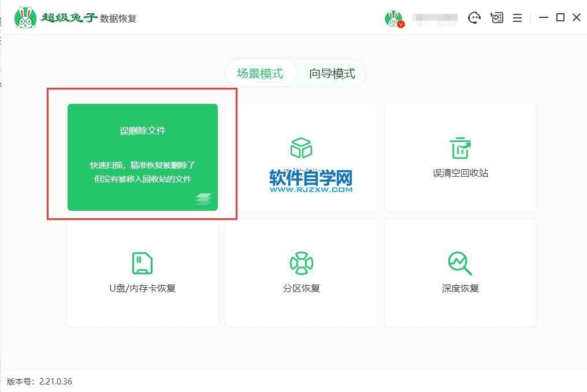
Task: Click the 分区恢复 label text
Action: [x=301, y=288]
